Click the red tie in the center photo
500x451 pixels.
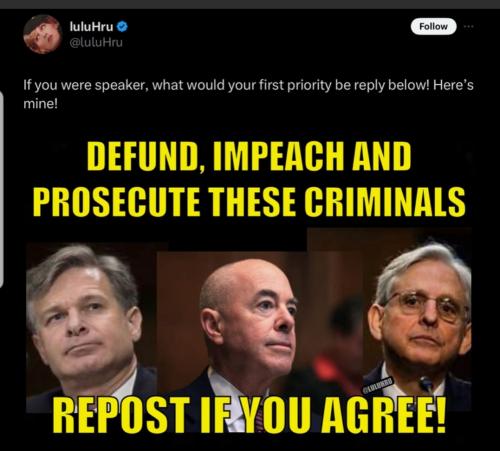point(259,415)
